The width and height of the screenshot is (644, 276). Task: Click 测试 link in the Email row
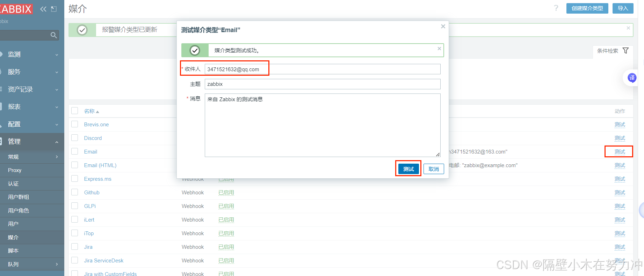pos(620,152)
